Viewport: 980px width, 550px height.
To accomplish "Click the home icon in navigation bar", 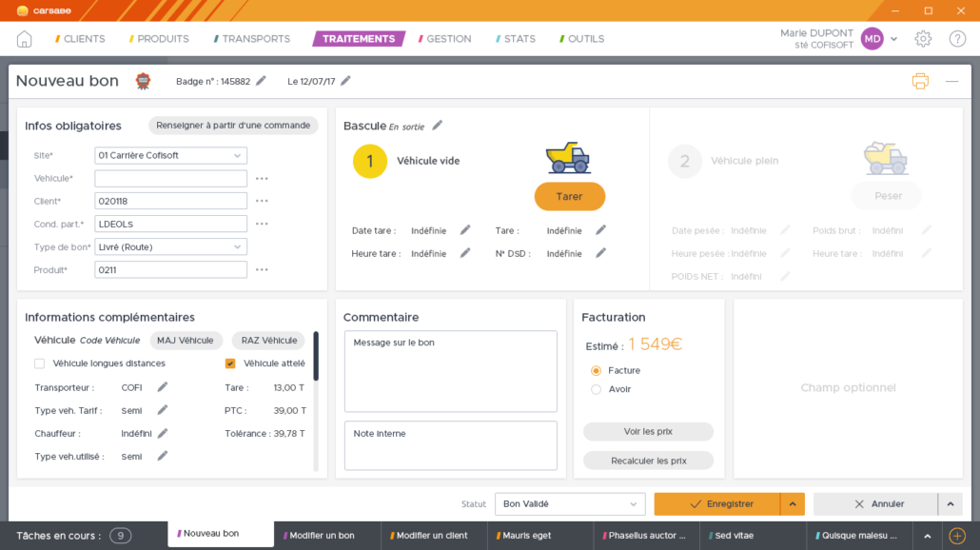I will click(x=24, y=39).
